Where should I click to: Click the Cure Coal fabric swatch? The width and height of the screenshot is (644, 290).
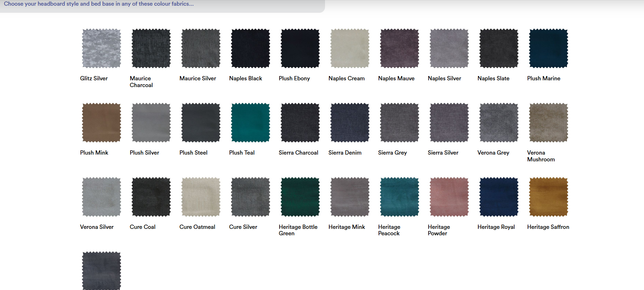tap(151, 197)
